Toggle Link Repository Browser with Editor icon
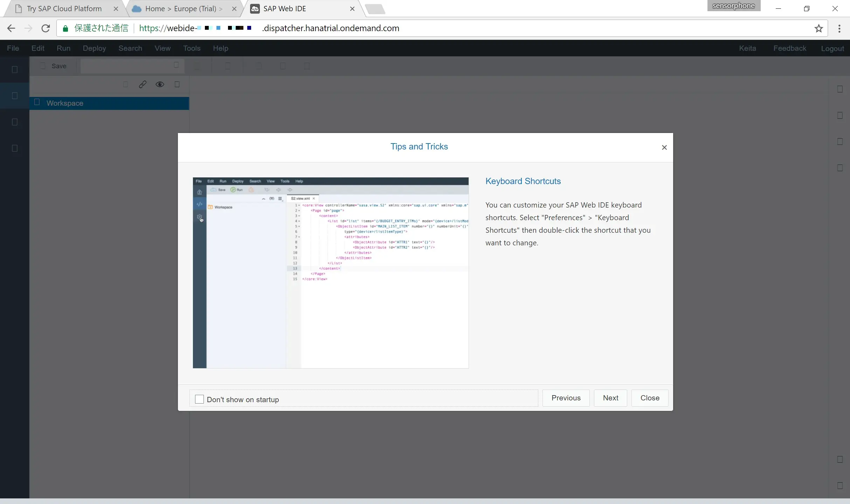Screen dimensions: 850x504 [x=143, y=84]
